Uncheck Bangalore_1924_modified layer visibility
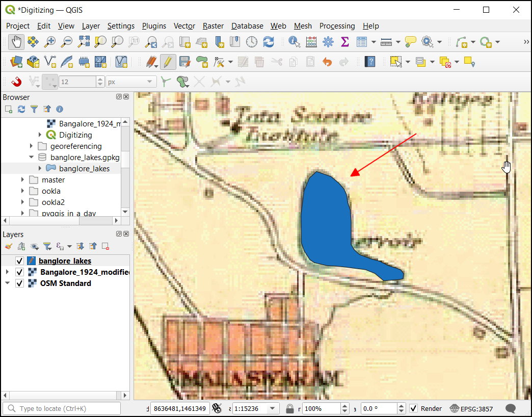Image resolution: width=532 pixels, height=417 pixels. pyautogui.click(x=19, y=272)
